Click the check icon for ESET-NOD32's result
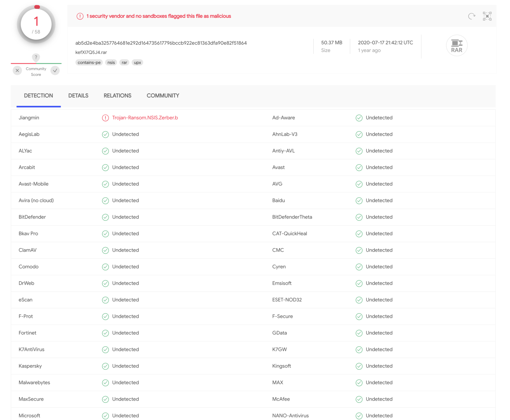 click(x=359, y=300)
